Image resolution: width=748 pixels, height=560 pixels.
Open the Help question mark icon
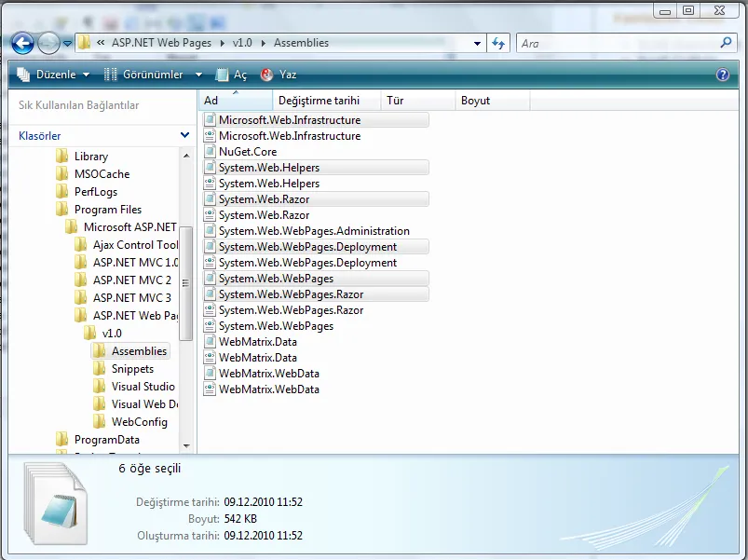pyautogui.click(x=722, y=75)
